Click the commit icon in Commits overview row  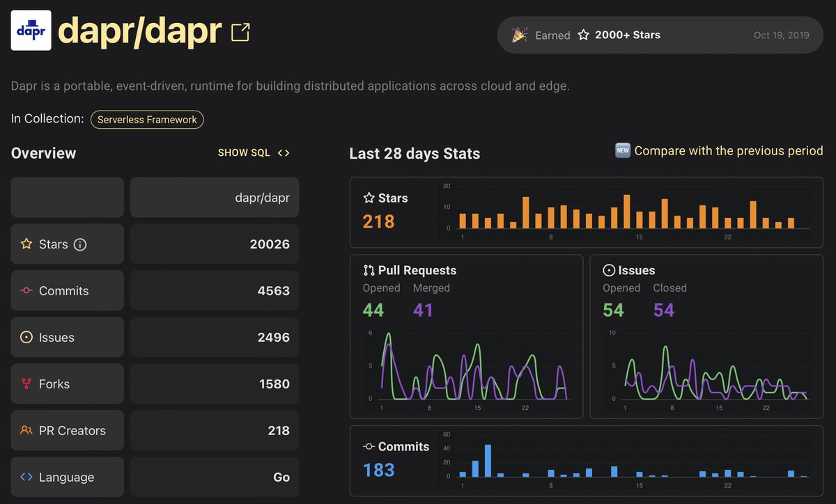(x=26, y=291)
